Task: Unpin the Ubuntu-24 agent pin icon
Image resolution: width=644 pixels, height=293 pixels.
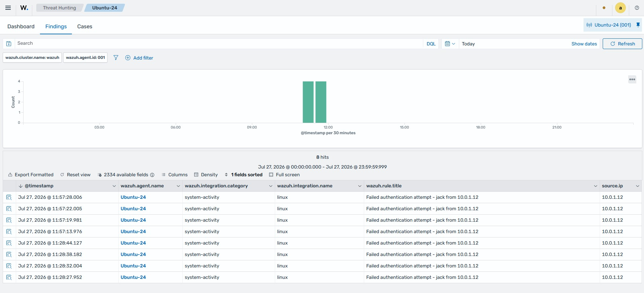Action: pos(638,25)
